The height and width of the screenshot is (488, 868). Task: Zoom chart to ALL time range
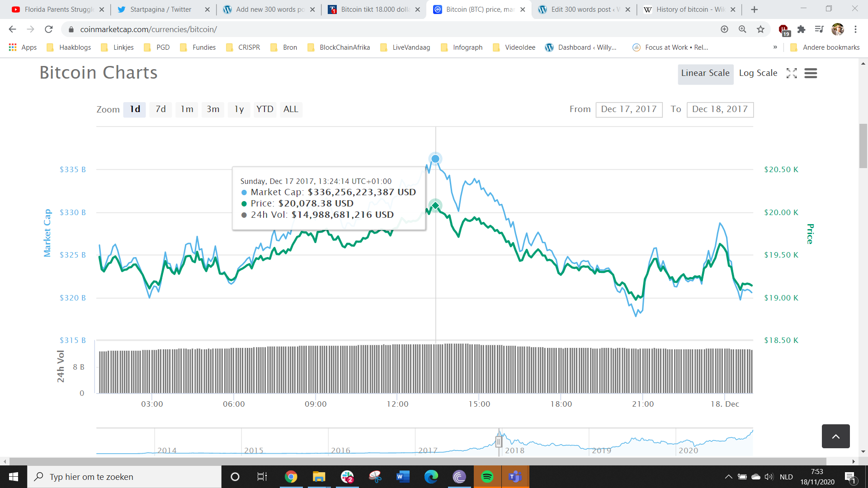(x=291, y=109)
